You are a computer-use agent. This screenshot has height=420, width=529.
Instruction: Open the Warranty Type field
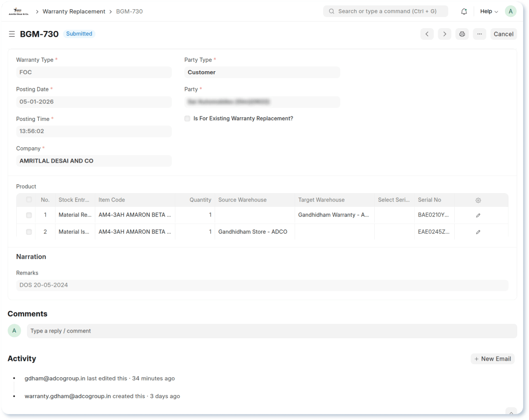tap(94, 72)
